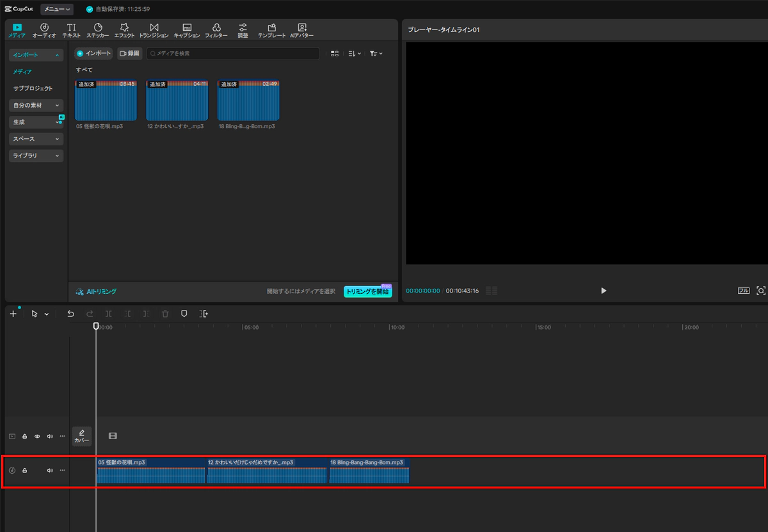Viewport: 768px width, 532px height.
Task: Expand the 生成 section
Action: click(x=36, y=122)
